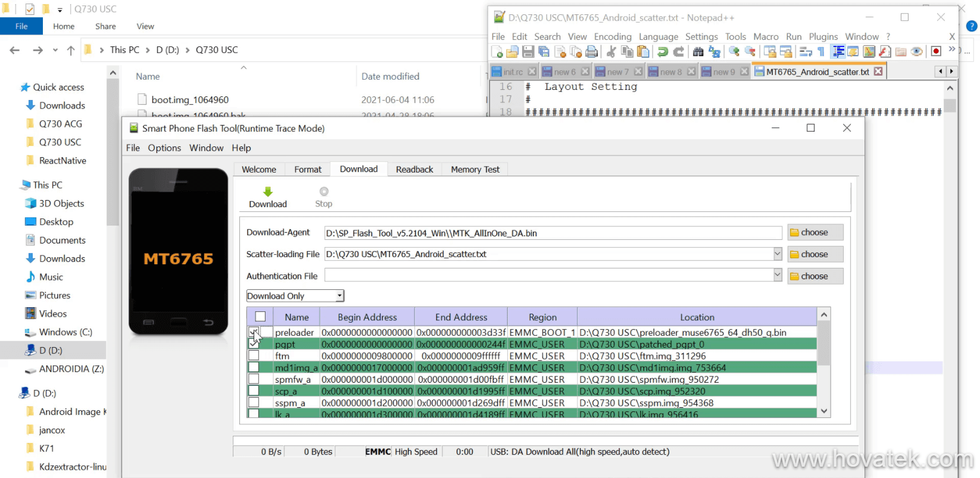Expand the Authentication File dropdown arrow
Viewport: 980px width, 478px height.
click(777, 275)
